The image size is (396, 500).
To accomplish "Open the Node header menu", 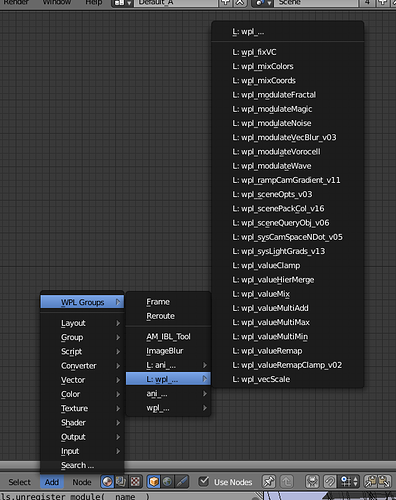I will [x=82, y=482].
